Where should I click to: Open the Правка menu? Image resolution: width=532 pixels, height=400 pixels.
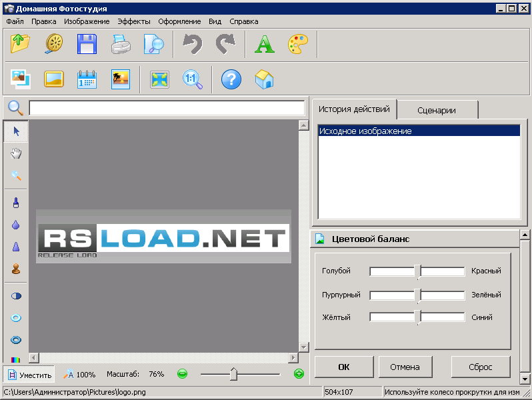[44, 21]
